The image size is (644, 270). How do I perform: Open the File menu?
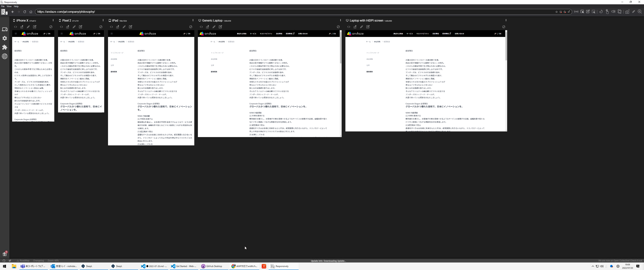[2, 7]
